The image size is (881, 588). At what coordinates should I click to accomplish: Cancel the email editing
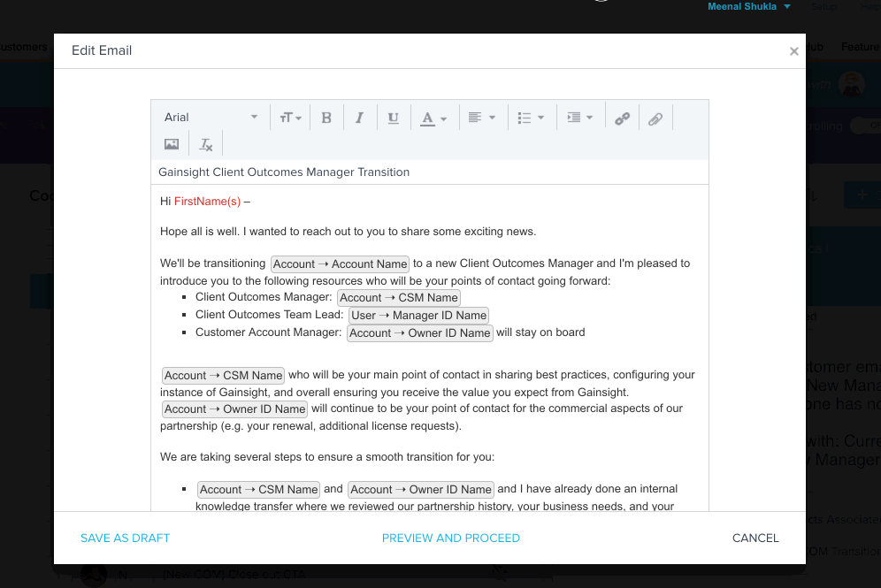[755, 538]
